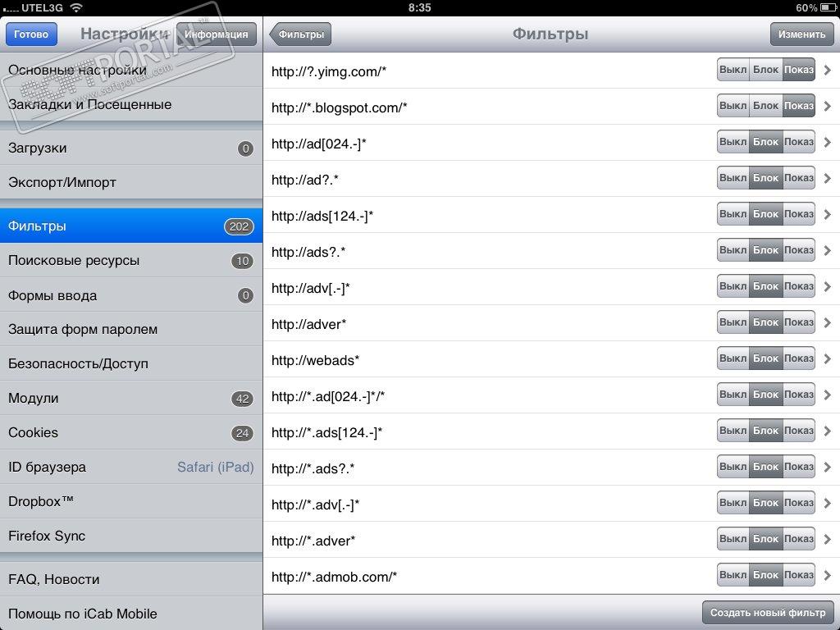Open ID браузера Safari (iPad) selector
The image size is (840, 630).
click(x=131, y=467)
